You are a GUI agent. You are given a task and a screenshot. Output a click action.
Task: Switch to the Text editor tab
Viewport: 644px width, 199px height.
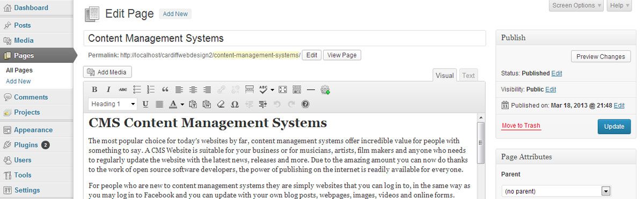click(469, 76)
